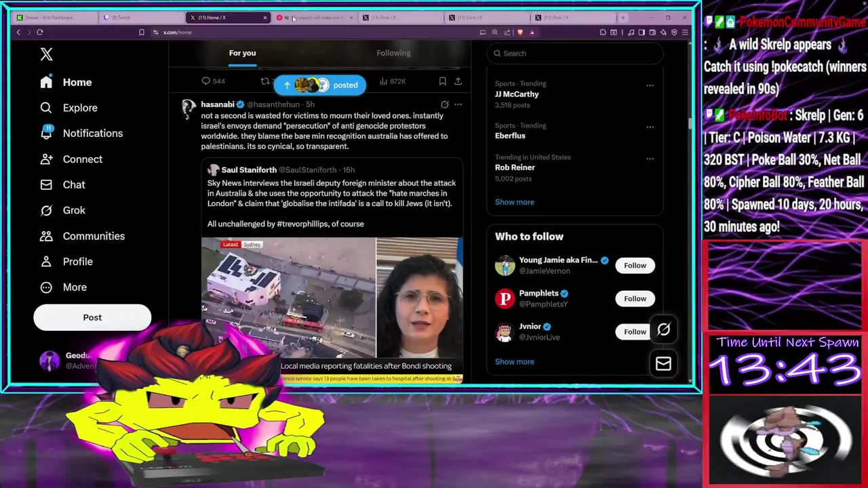This screenshot has height=488, width=868.
Task: Click hasanabi's profile avatar
Action: 189,108
